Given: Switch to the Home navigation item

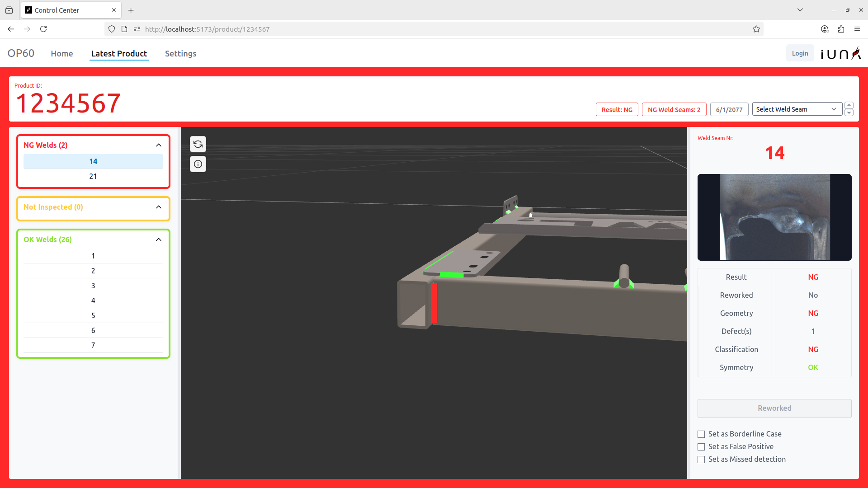Looking at the screenshot, I should click(x=62, y=53).
